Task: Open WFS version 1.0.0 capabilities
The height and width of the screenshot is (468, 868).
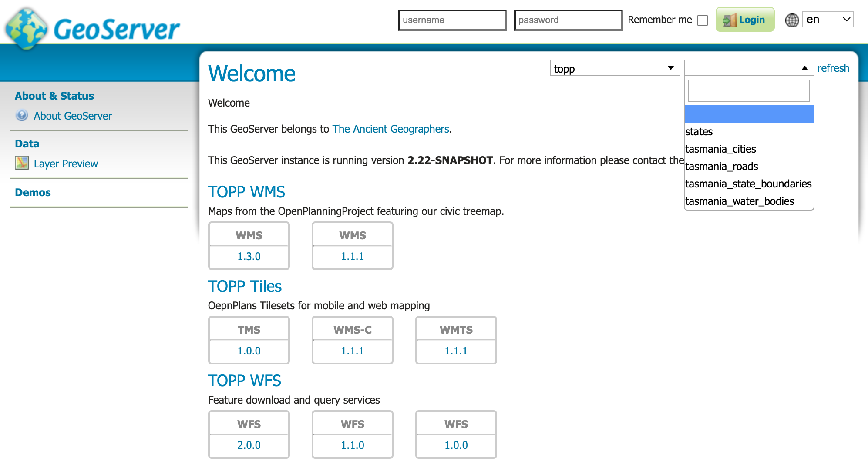Action: [x=456, y=445]
